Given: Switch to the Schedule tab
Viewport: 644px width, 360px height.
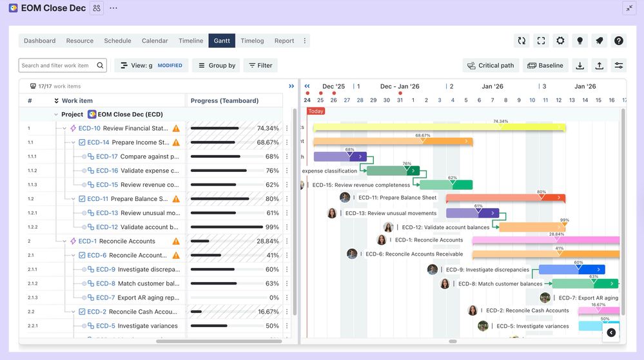Looking at the screenshot, I should click(117, 41).
